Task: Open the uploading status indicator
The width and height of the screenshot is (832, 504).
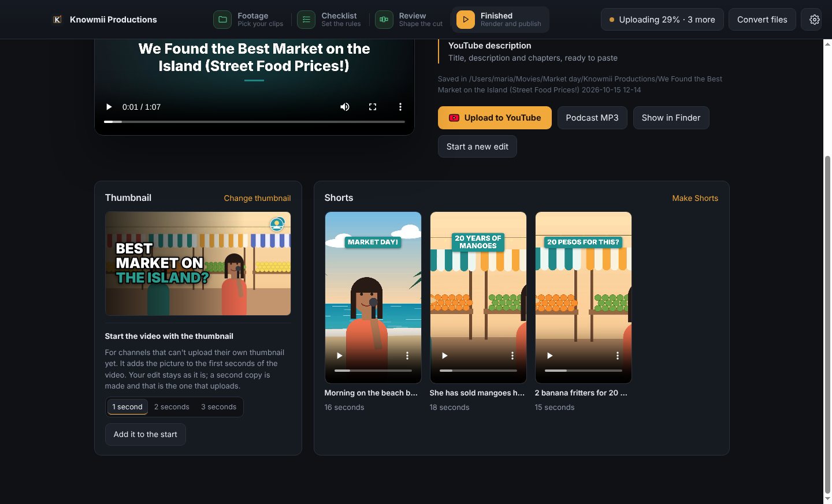Action: click(x=662, y=20)
